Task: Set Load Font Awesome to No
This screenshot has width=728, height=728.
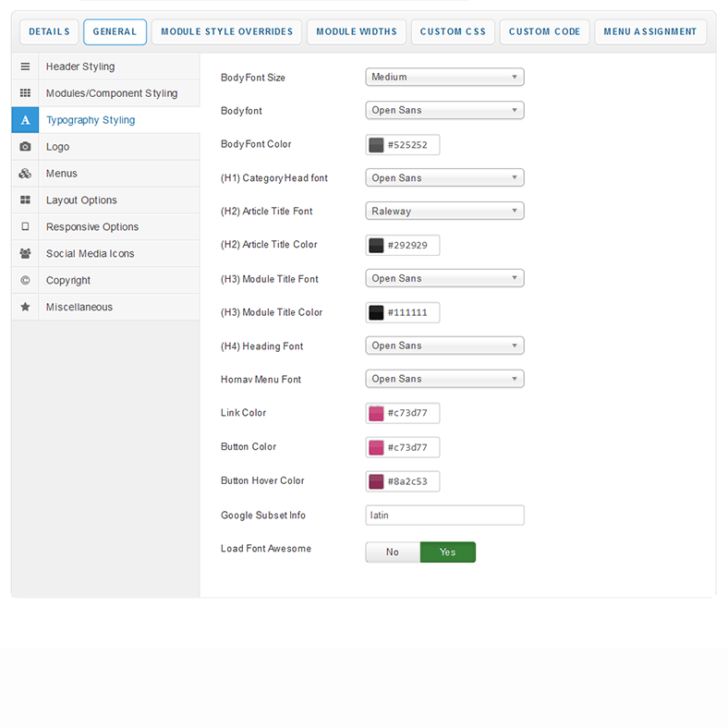Action: pos(393,552)
